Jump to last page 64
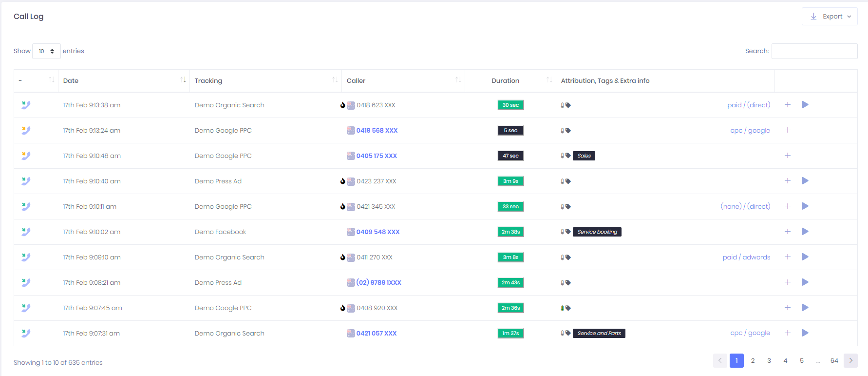Image resolution: width=868 pixels, height=376 pixels. (x=834, y=360)
